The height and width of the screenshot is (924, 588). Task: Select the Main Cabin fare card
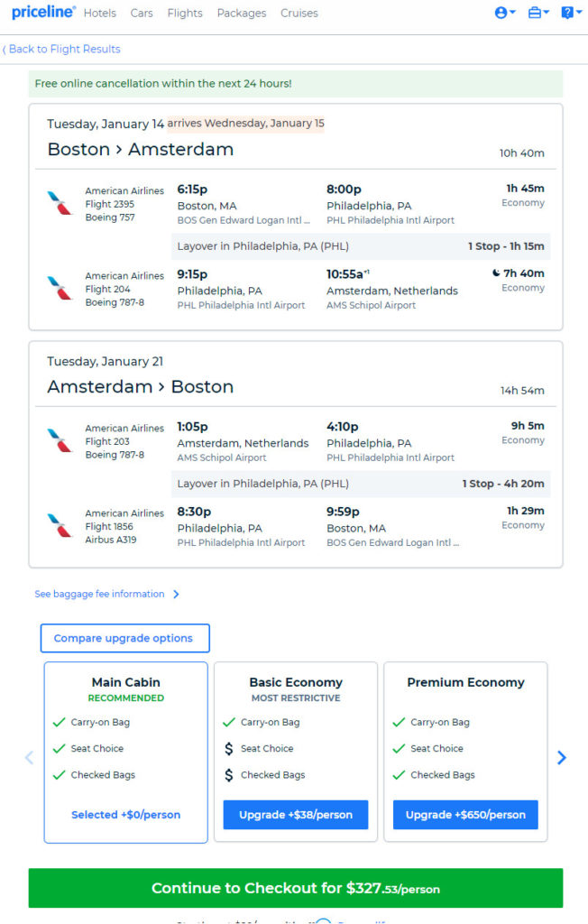(x=126, y=752)
